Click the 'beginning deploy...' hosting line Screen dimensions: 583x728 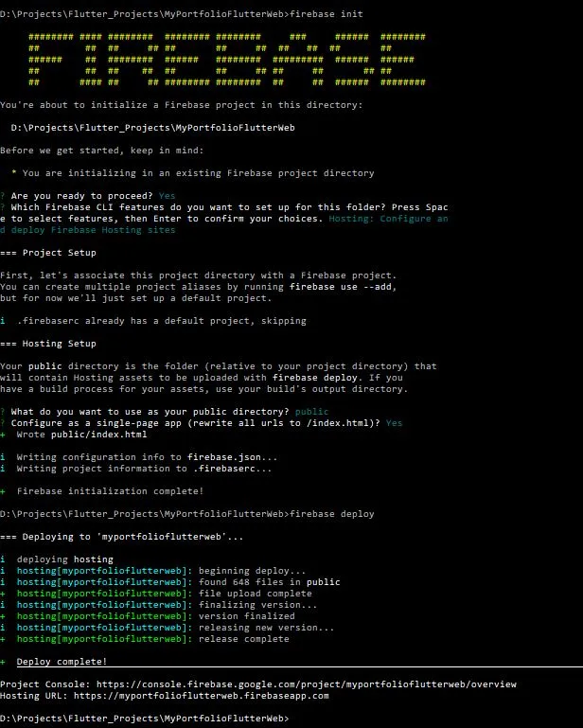click(162, 571)
